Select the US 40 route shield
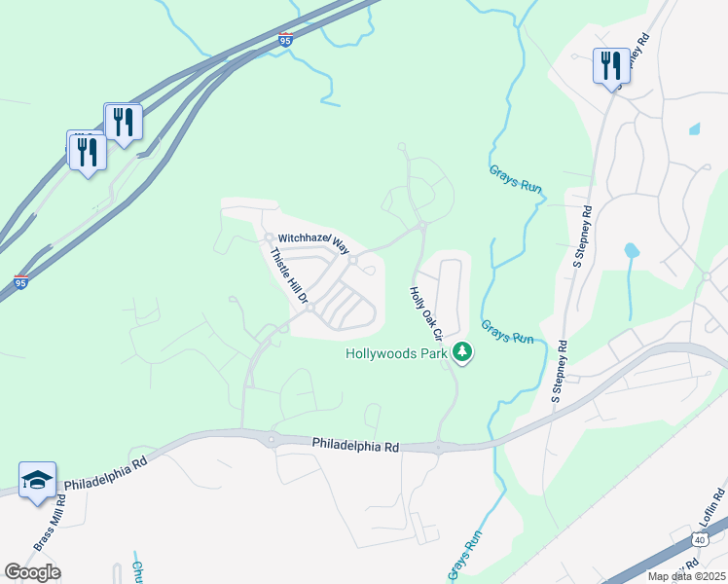The height and width of the screenshot is (584, 728). (x=700, y=539)
